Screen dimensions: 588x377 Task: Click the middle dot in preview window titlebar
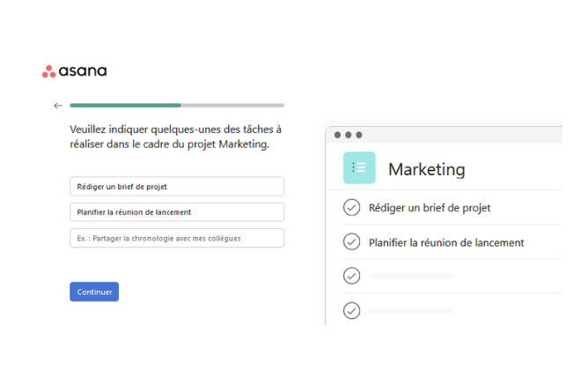coord(349,135)
